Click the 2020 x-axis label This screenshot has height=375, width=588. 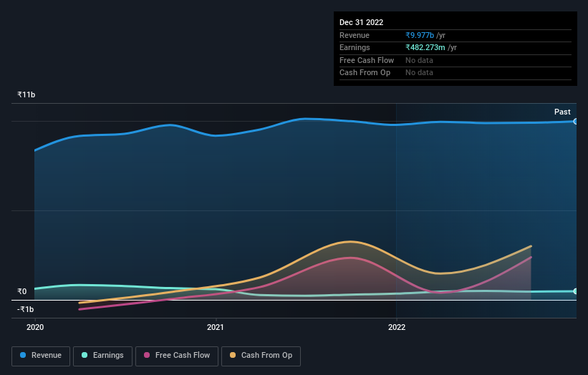tap(35, 328)
